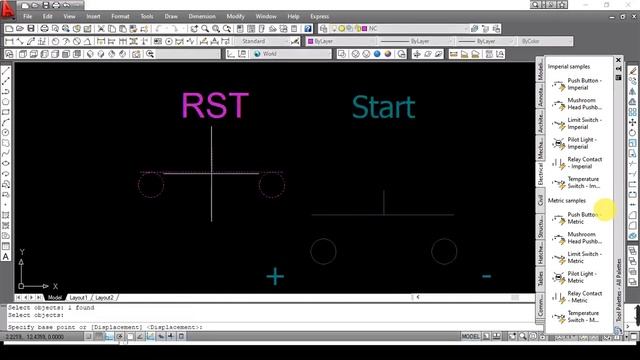Switch to the Layout1 tab
This screenshot has width=640, height=360.
coord(78,298)
